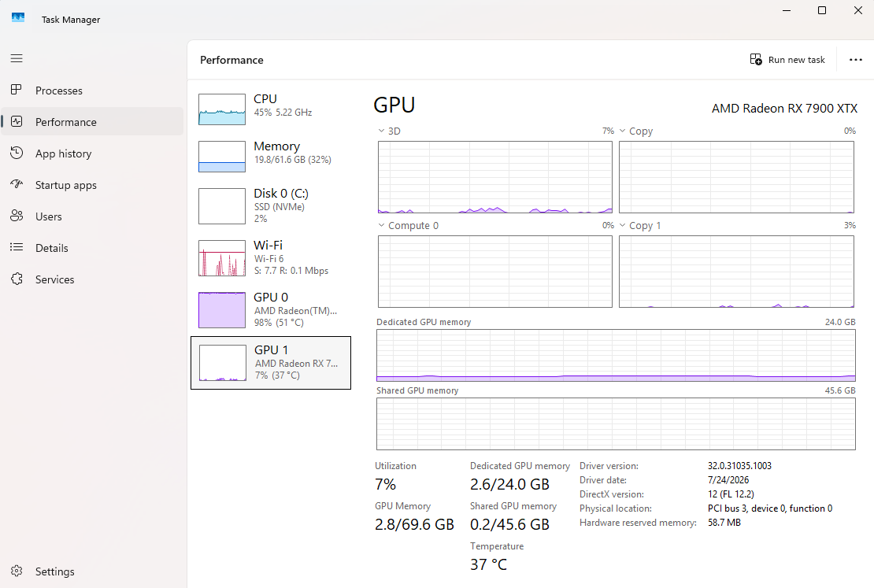Click the Disk 0 (C:) entry title

(281, 194)
